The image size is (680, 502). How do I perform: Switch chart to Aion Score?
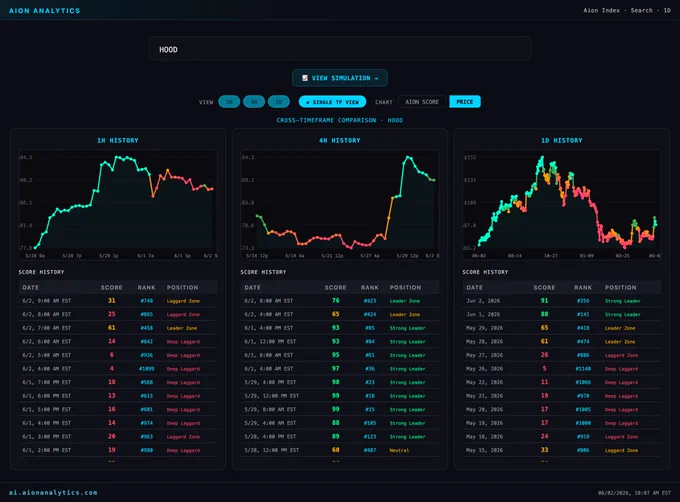[422, 102]
